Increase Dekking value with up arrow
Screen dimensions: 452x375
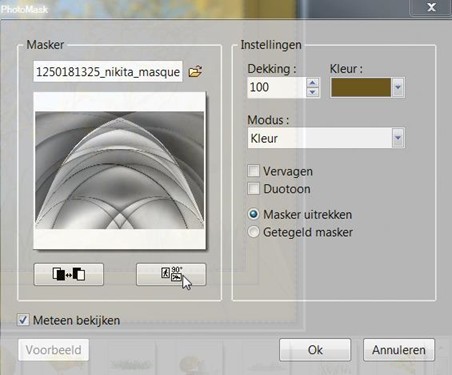pos(312,82)
